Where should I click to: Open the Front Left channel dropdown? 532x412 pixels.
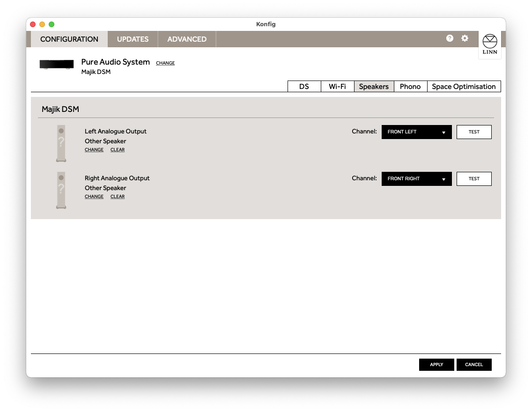(417, 132)
